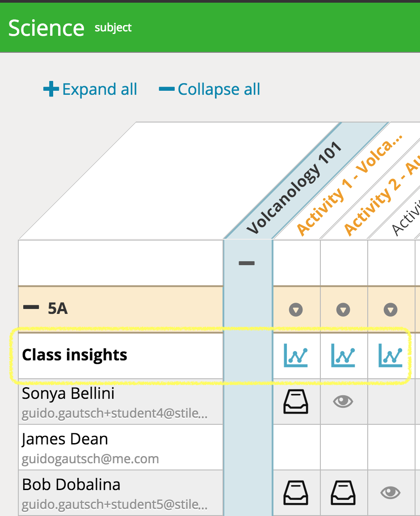Open Class insights chart for Activity 2

click(343, 355)
